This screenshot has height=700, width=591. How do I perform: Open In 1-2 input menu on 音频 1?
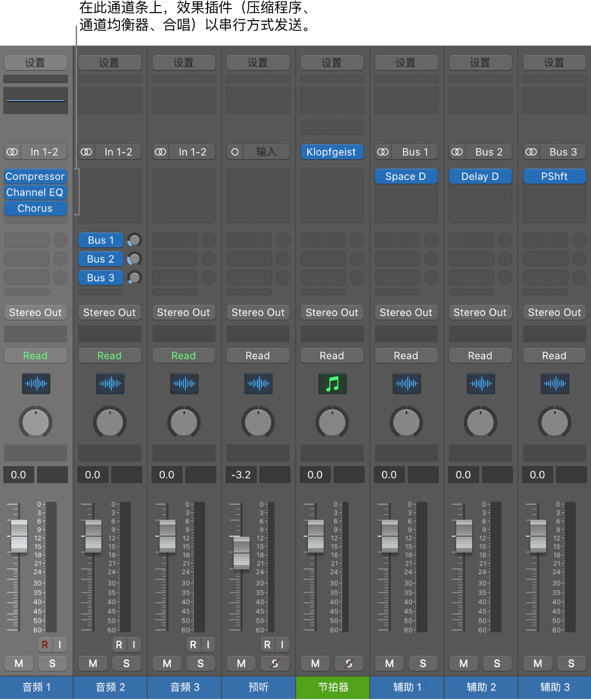(x=44, y=152)
